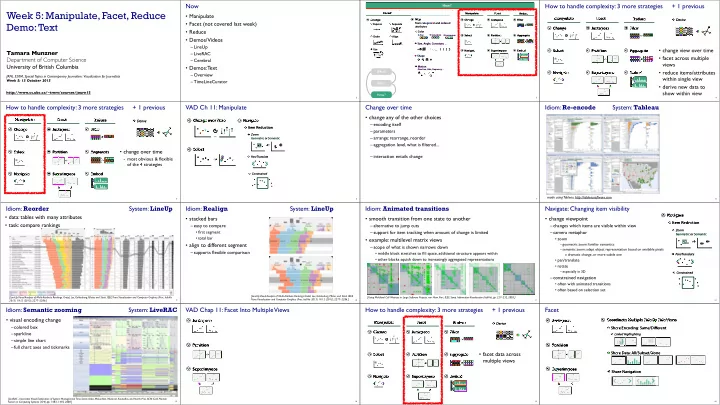
Task: Click the LiveRAC screenshot on semantic zooming slide
Action: click(x=125, y=356)
